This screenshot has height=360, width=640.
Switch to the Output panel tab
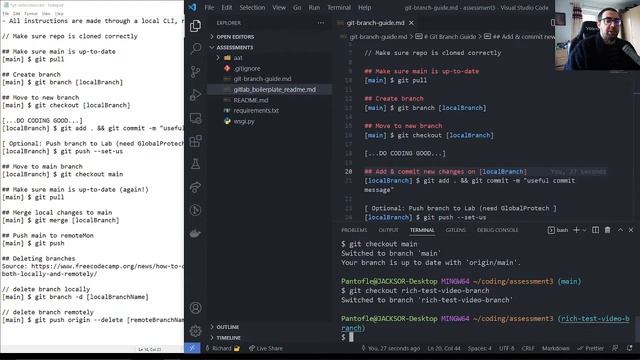pos(389,230)
